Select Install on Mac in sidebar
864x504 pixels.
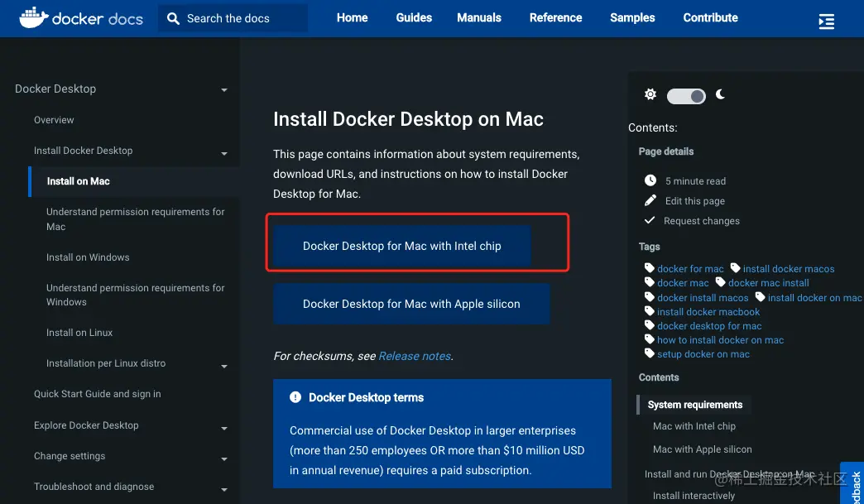coord(79,181)
